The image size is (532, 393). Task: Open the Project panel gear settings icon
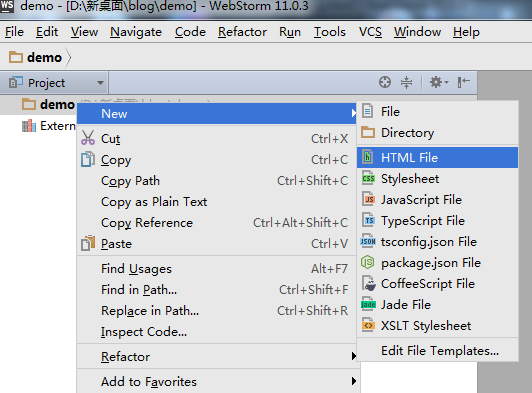point(439,82)
